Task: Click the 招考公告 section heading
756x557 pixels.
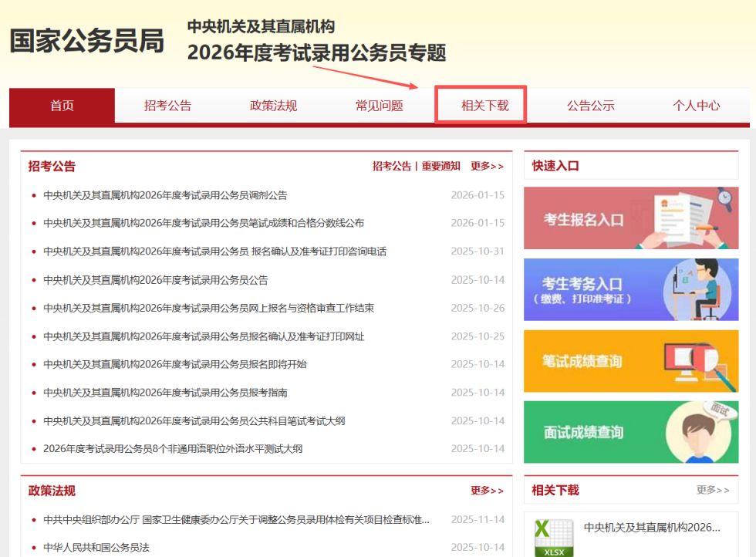Action: click(x=52, y=167)
